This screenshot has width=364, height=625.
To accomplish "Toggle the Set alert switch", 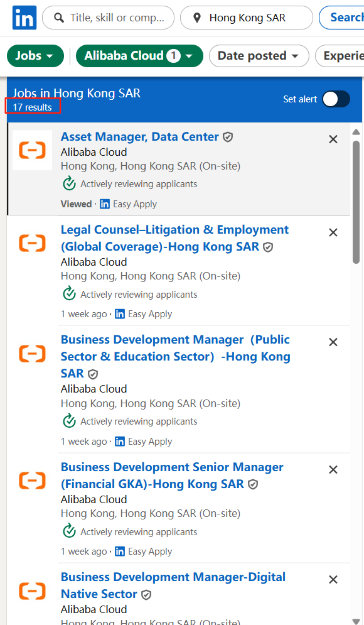I will click(x=336, y=99).
